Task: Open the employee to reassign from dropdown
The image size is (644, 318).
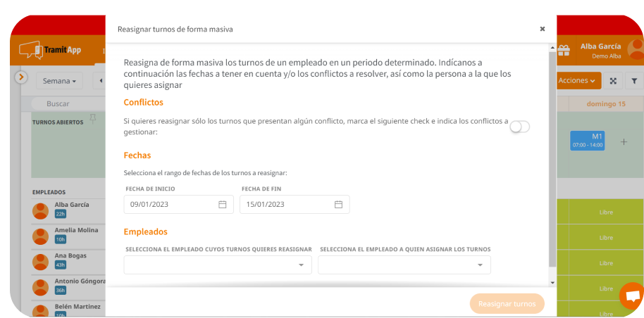Action: 218,265
